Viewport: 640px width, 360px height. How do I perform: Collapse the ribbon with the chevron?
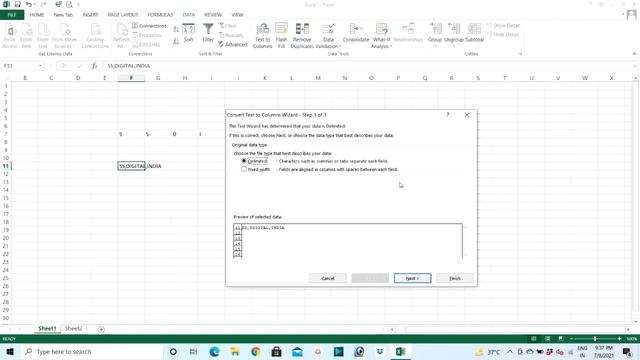tap(634, 54)
